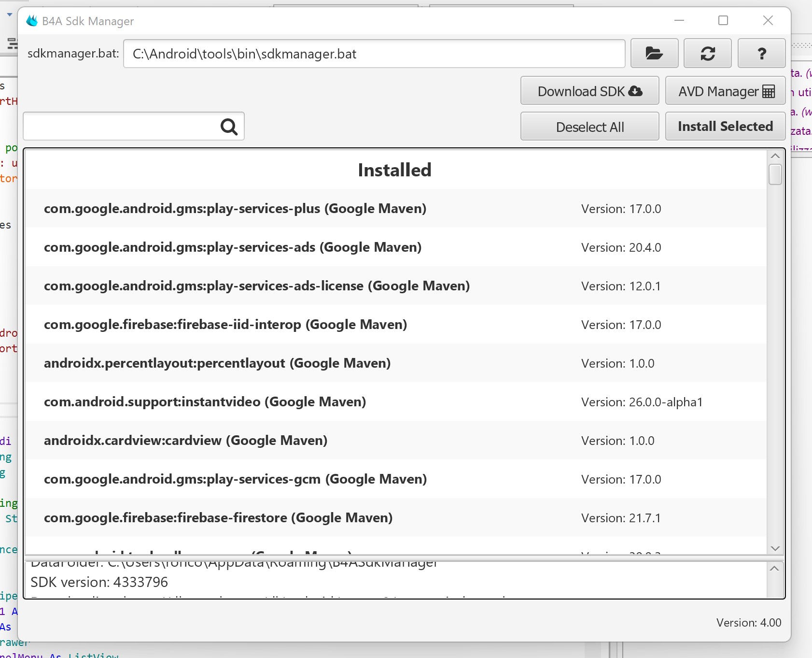Image resolution: width=812 pixels, height=658 pixels.
Task: Open the folder browse icon for sdkmanager.bat
Action: (x=654, y=53)
